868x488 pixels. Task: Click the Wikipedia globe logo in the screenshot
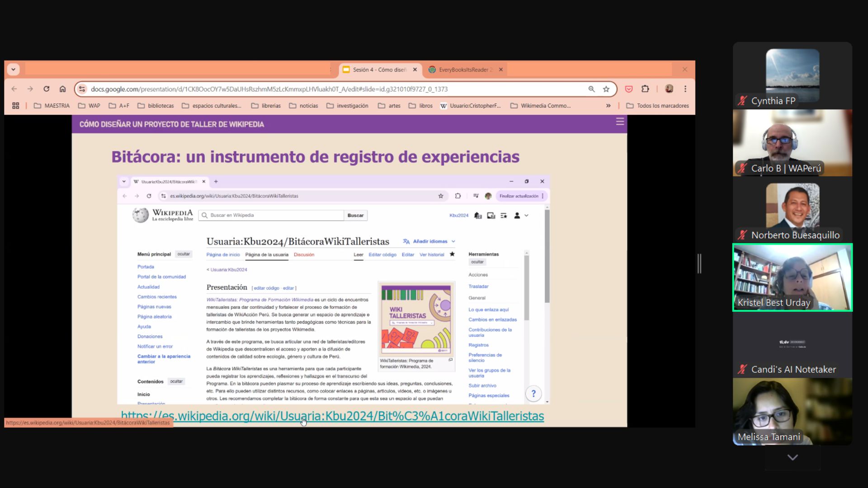pyautogui.click(x=140, y=215)
